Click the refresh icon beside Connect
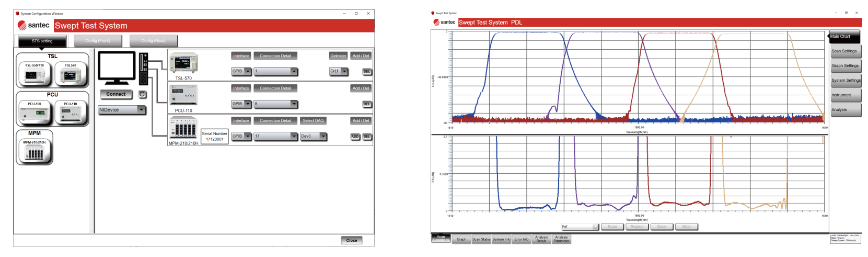This screenshot has width=868, height=257. pos(142,94)
